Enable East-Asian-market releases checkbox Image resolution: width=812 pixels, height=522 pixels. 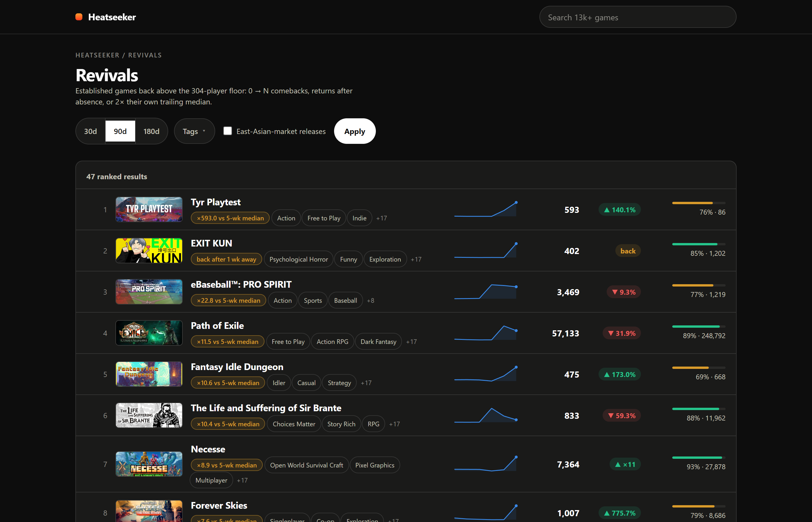click(228, 131)
